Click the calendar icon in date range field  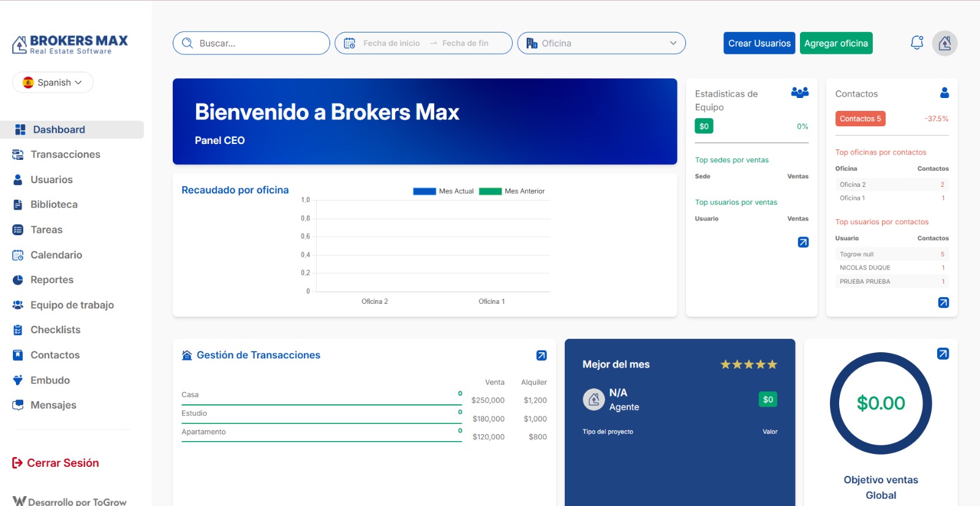coord(350,43)
